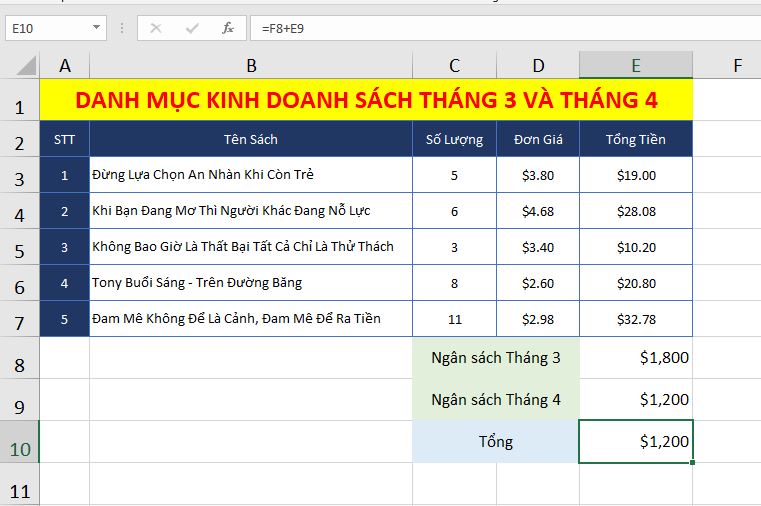The width and height of the screenshot is (761, 506).
Task: Click the price cell $3.80
Action: [538, 175]
